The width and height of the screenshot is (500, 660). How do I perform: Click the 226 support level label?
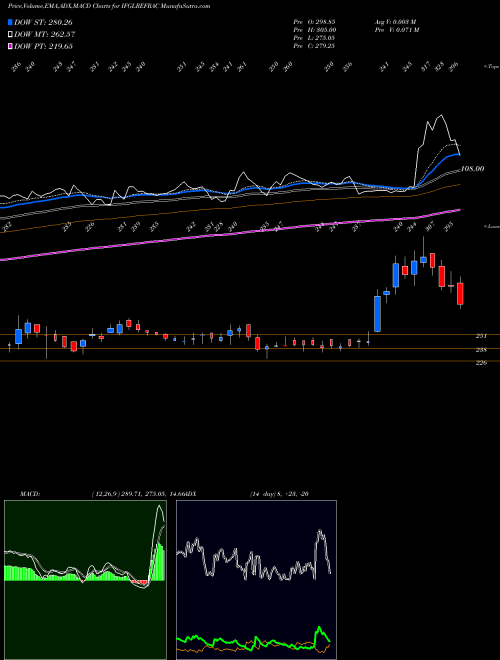pyautogui.click(x=481, y=363)
